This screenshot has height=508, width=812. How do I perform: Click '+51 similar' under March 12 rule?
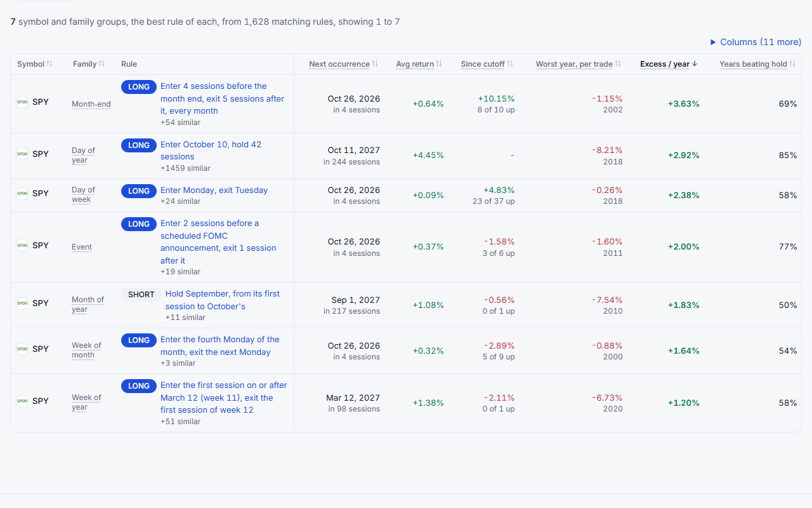pyautogui.click(x=180, y=422)
